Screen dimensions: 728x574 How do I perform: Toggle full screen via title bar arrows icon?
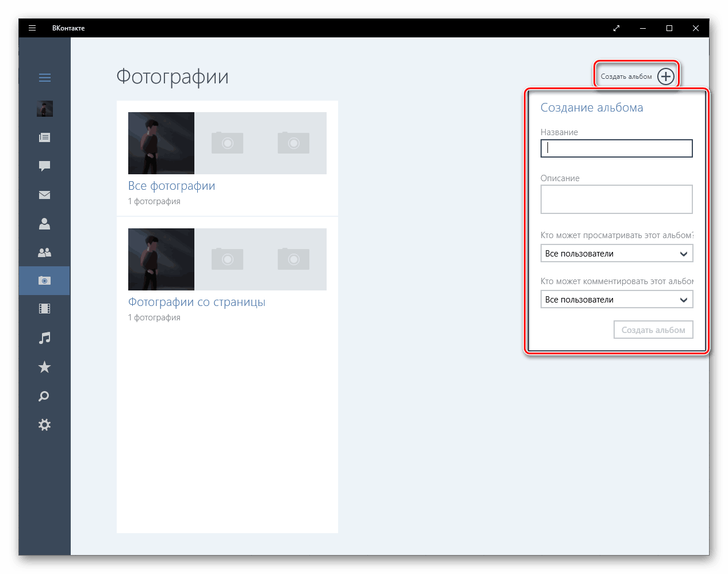pos(616,28)
